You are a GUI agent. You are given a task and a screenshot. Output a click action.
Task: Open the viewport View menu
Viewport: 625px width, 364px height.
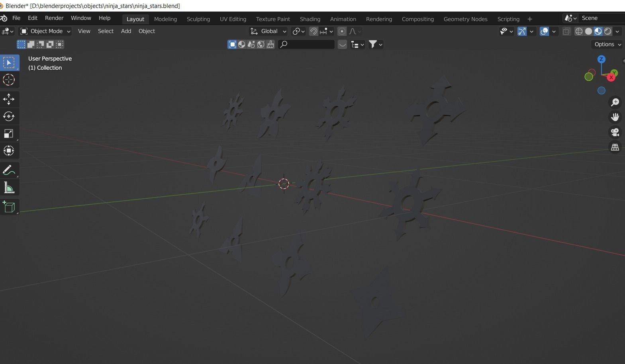point(84,31)
